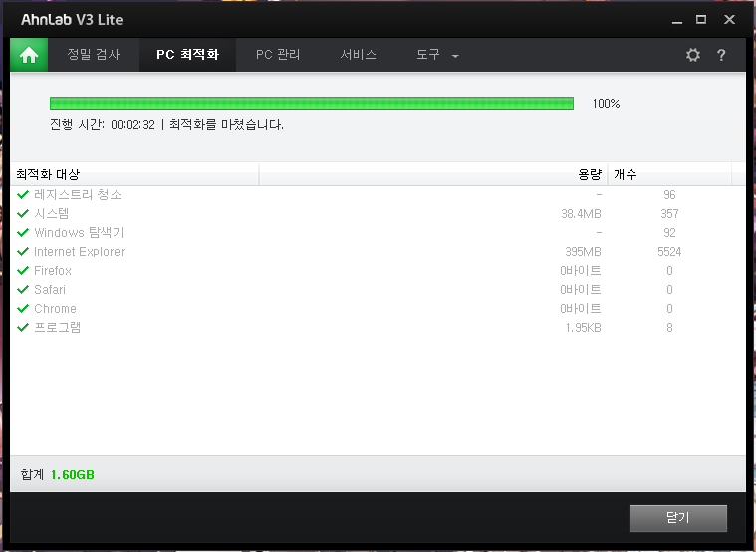
Task: Click the AhnLab V3 Lite title text
Action: (72, 19)
